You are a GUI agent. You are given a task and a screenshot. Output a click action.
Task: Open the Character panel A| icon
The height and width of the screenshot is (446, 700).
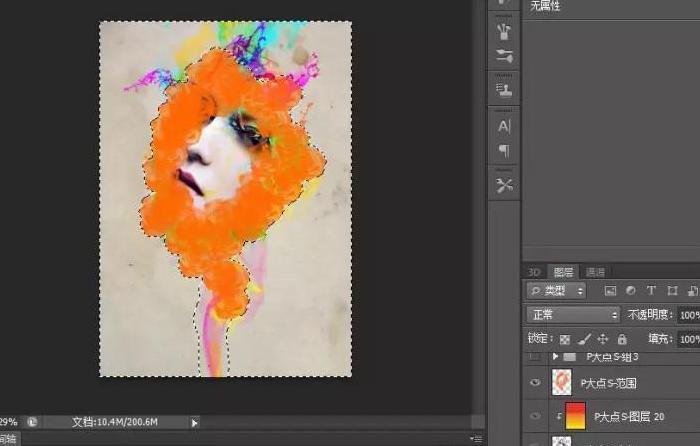point(504,127)
